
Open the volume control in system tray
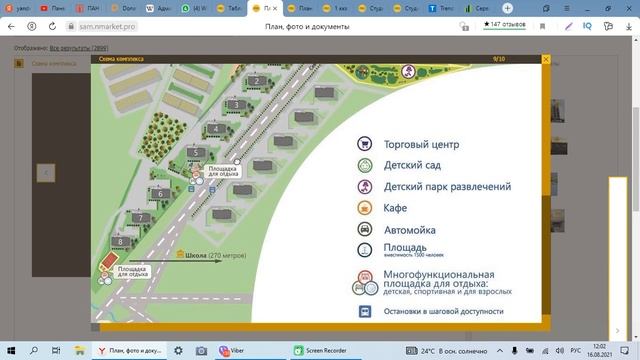pos(560,351)
